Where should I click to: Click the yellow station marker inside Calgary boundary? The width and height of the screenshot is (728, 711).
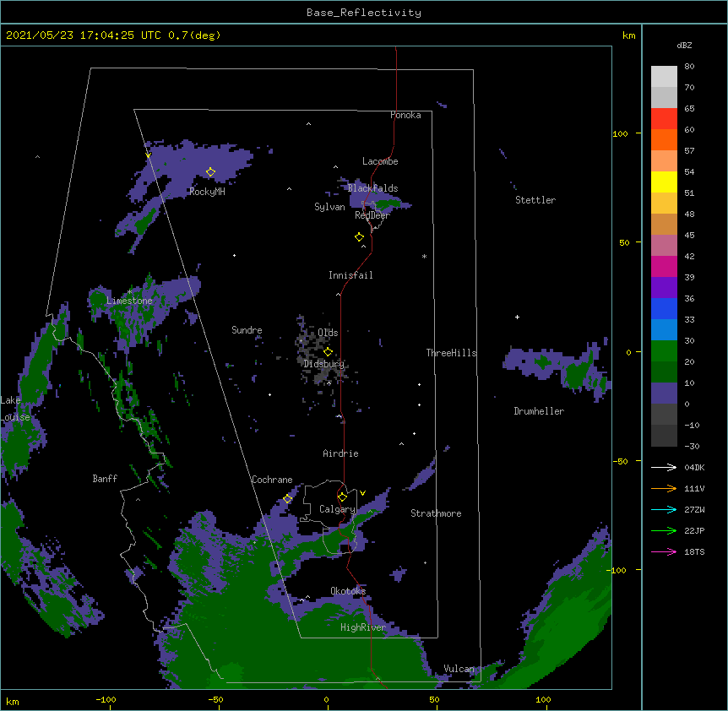tap(342, 497)
